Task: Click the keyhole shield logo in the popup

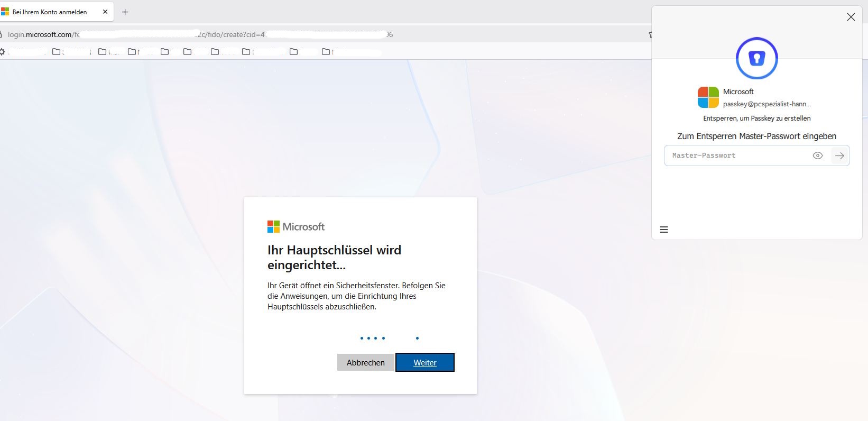Action: (x=757, y=58)
